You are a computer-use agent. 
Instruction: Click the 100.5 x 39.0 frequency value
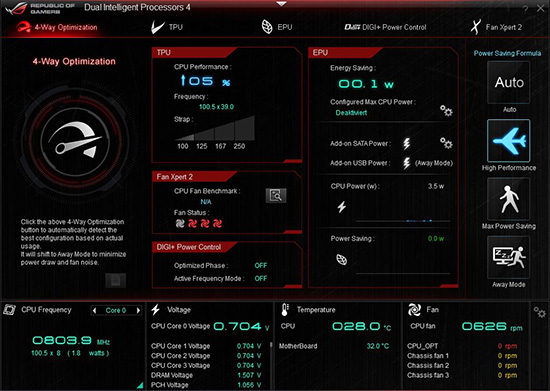tap(216, 107)
